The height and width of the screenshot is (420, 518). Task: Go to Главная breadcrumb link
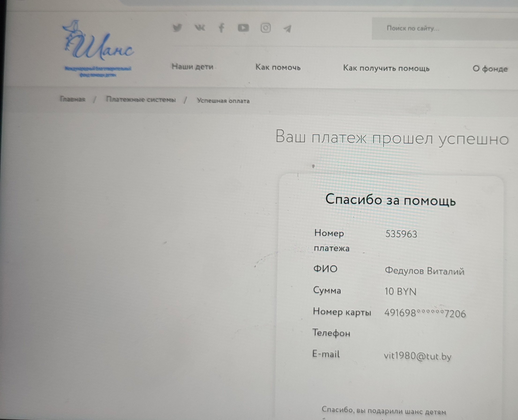click(x=73, y=99)
